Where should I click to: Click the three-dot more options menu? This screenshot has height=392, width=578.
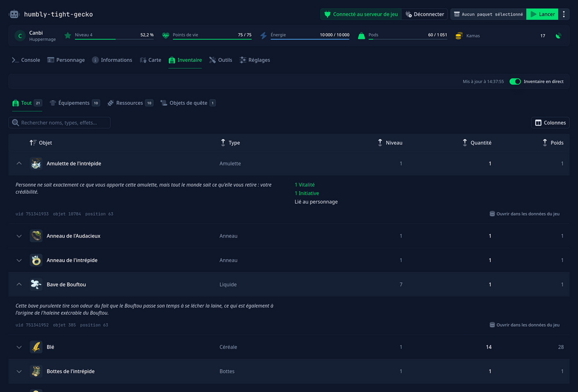point(564,14)
